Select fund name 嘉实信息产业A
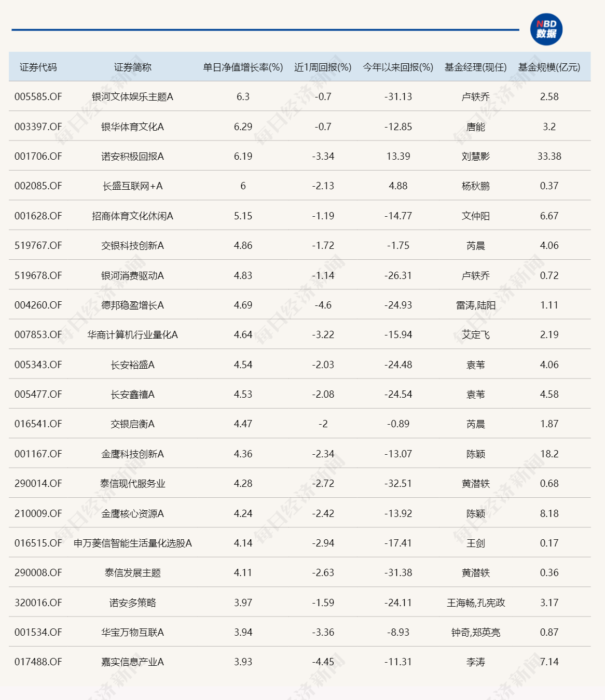Image resolution: width=605 pixels, height=700 pixels. 133,662
